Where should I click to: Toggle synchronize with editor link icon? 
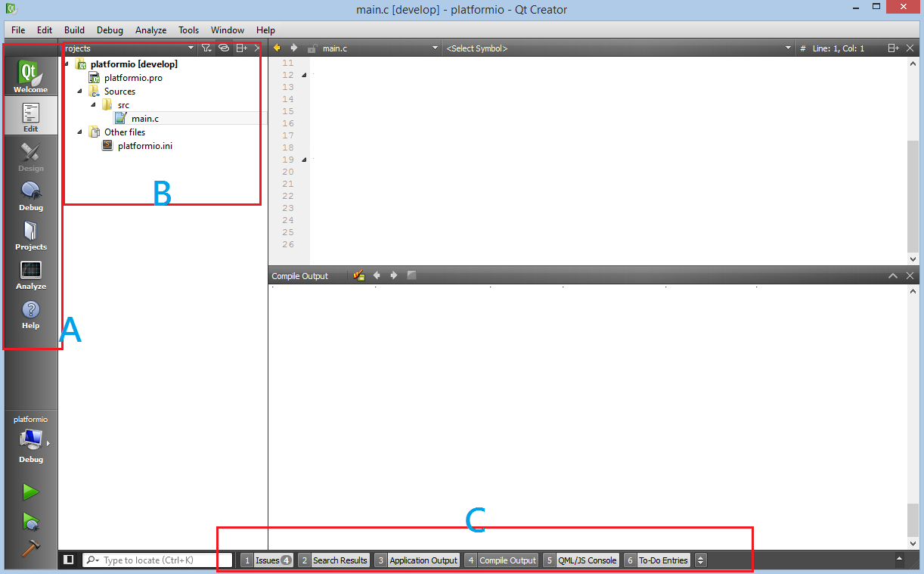224,48
